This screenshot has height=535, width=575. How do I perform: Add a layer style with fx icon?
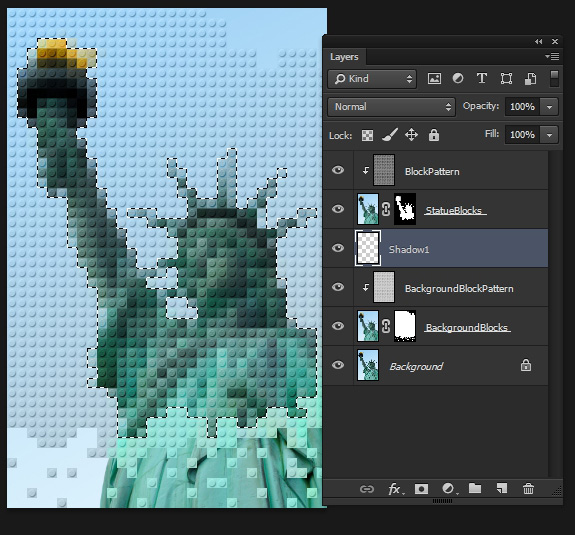coord(395,489)
